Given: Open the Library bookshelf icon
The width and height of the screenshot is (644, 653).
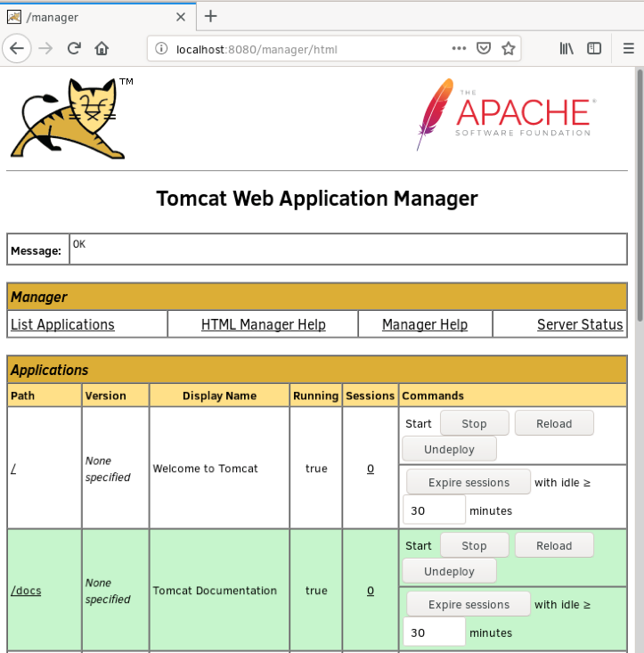Looking at the screenshot, I should click(x=567, y=48).
